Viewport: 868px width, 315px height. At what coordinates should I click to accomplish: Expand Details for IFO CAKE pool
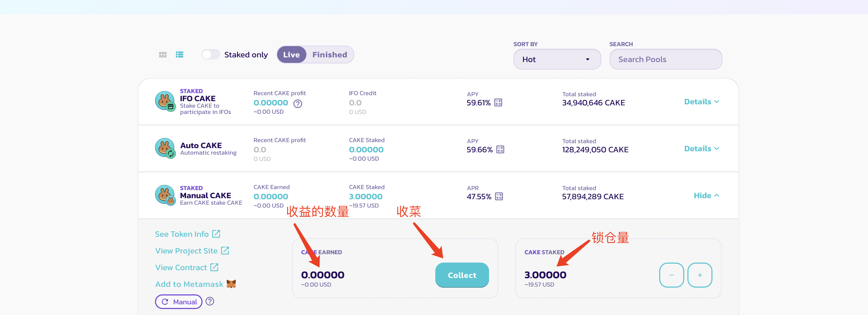[701, 102]
